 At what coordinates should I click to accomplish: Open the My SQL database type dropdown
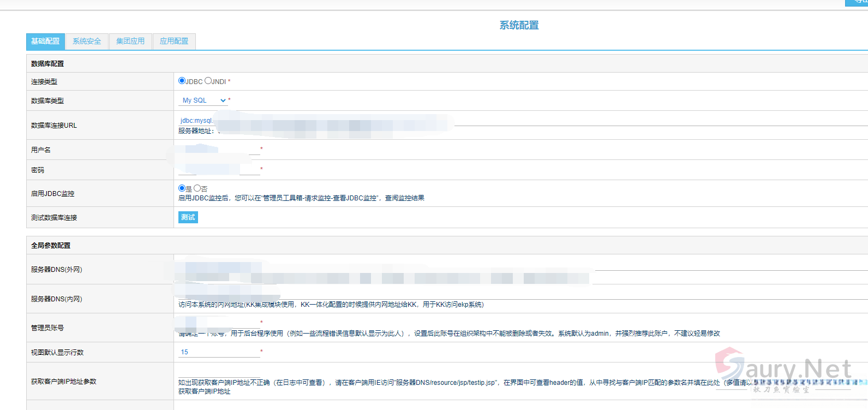tap(203, 100)
